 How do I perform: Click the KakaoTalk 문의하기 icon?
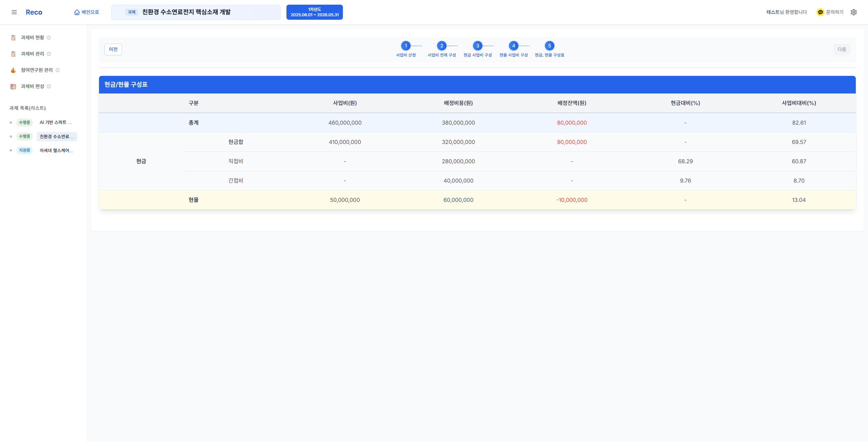(x=820, y=12)
